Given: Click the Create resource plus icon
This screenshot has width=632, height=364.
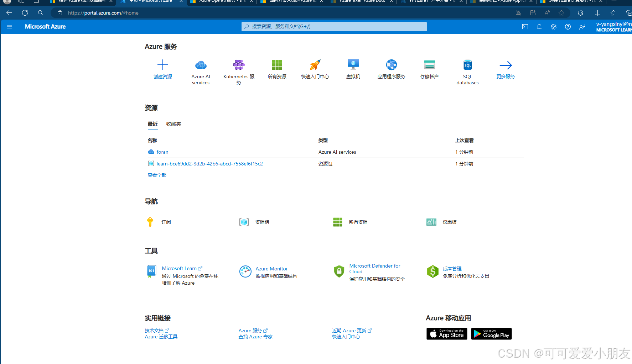Looking at the screenshot, I should pos(163,65).
